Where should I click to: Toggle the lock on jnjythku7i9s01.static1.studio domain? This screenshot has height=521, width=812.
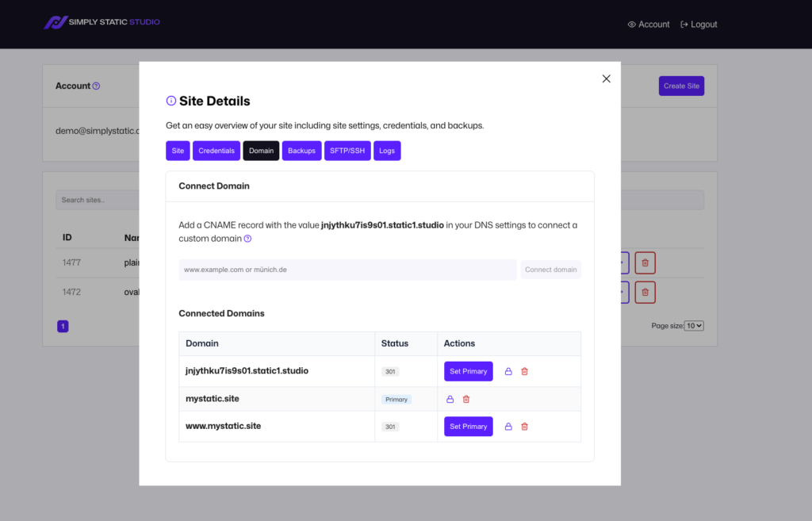[508, 371]
